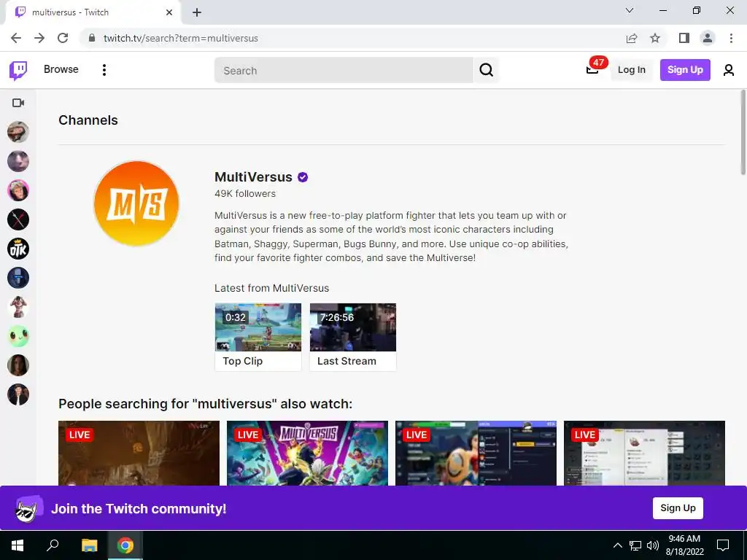Expand the system tray hidden icons chevron
This screenshot has width=747, height=560.
click(x=617, y=545)
